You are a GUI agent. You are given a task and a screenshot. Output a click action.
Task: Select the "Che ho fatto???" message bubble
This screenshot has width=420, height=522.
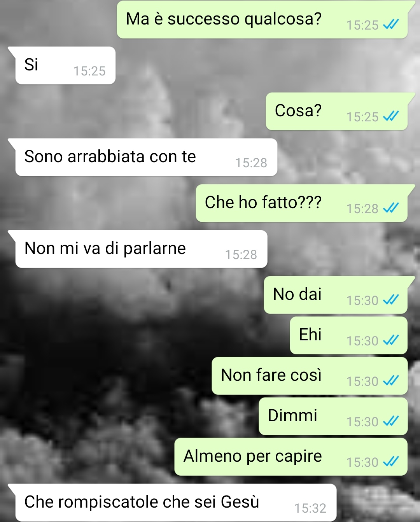(302, 203)
